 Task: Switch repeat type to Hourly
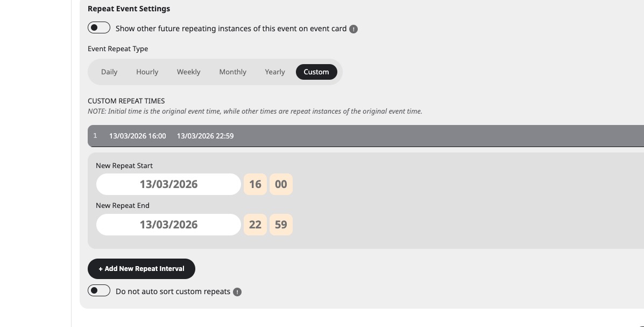pos(147,72)
